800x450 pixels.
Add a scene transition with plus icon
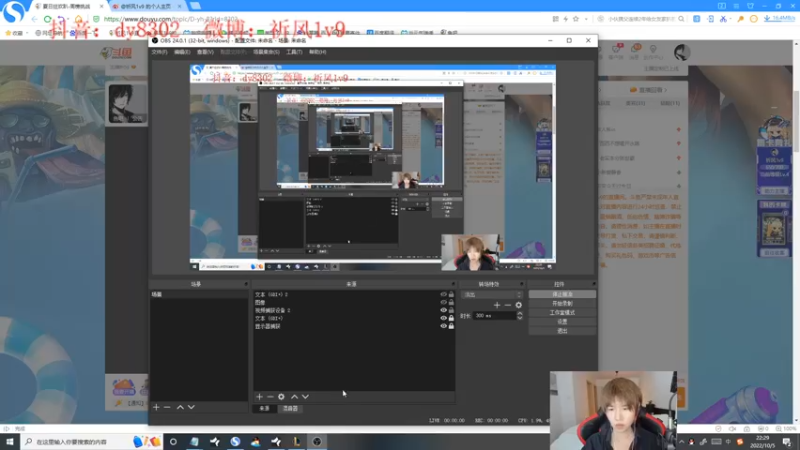[497, 305]
